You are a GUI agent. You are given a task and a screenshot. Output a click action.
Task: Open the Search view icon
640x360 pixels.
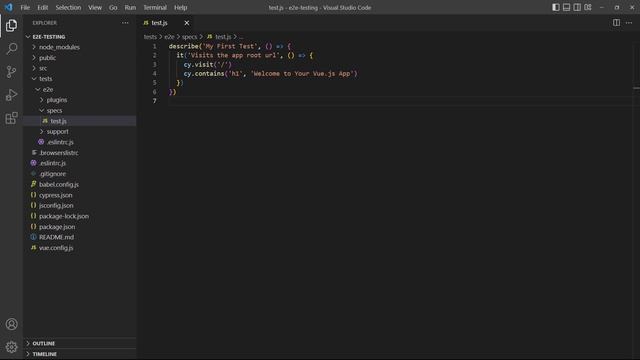(x=11, y=49)
